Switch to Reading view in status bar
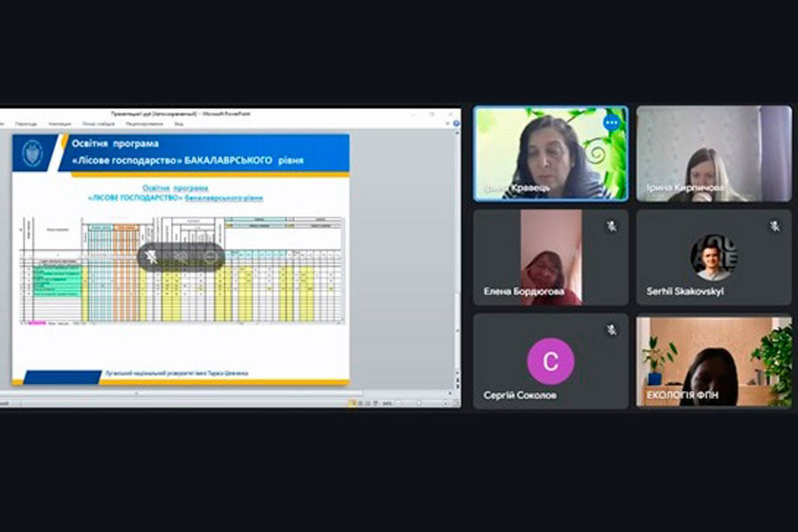The height and width of the screenshot is (532, 798). coord(367,403)
